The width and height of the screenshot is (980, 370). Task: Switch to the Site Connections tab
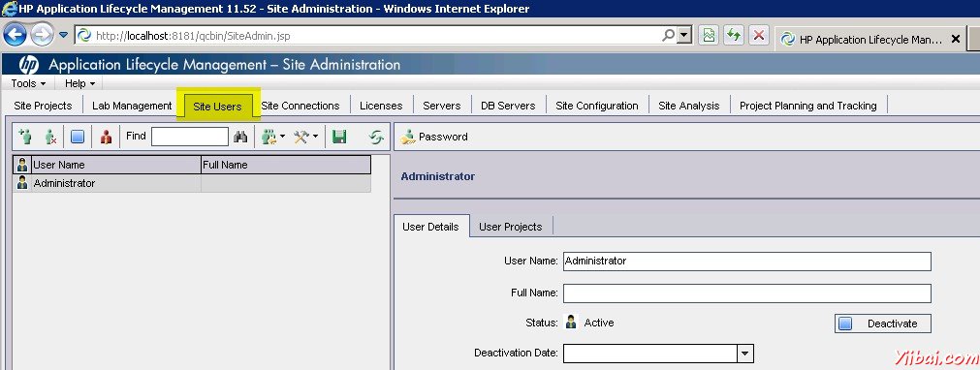[300, 106]
